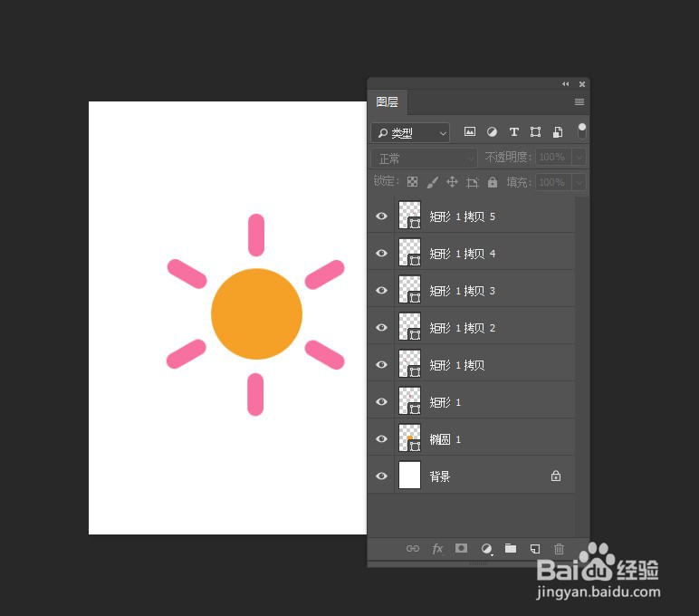Delete layer with trash icon
Image resolution: width=699 pixels, height=616 pixels.
click(559, 549)
